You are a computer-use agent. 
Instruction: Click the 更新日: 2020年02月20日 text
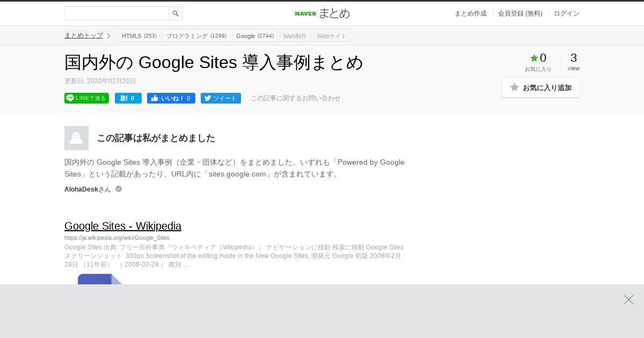[100, 81]
